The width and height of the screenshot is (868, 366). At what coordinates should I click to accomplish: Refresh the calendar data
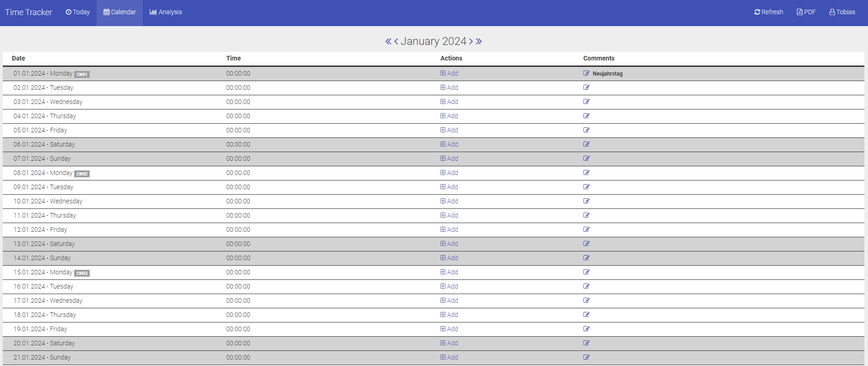click(769, 12)
